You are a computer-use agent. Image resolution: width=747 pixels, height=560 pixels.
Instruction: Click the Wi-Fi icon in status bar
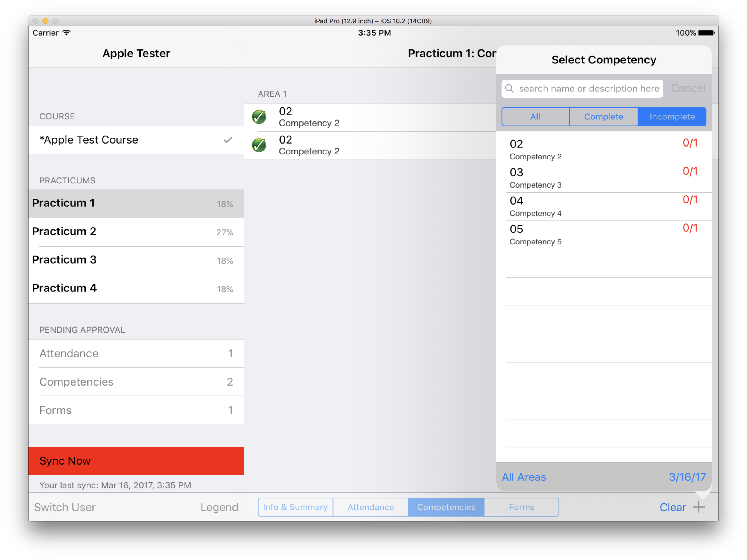pos(66,33)
